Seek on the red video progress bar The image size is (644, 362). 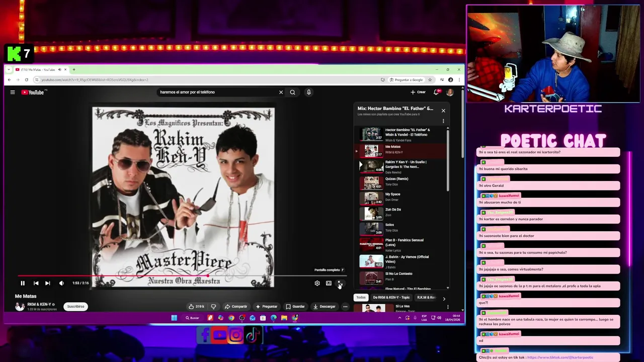182,276
